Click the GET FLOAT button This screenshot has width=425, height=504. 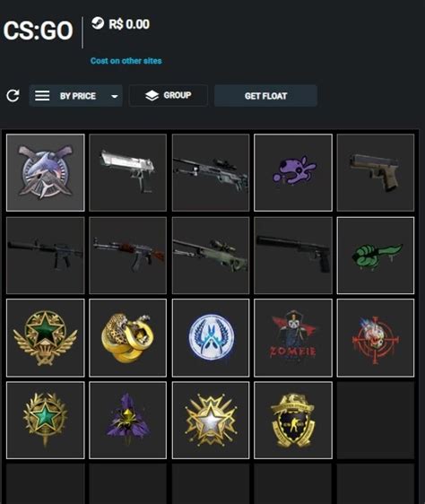coord(266,96)
